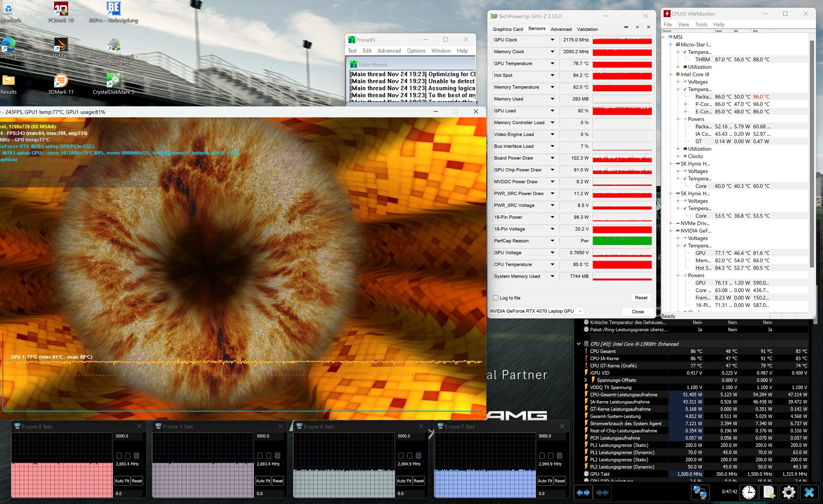Click HWiNFO network monitors icon
This screenshot has width=823, height=504.
700,492
